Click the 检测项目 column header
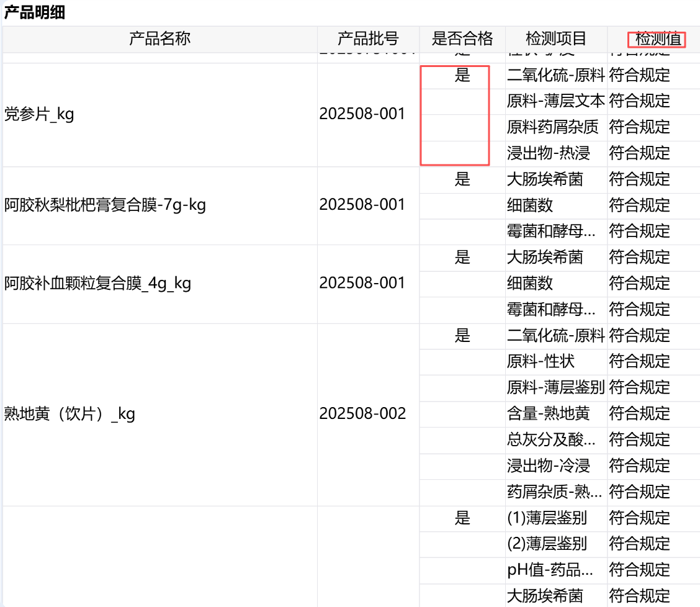The image size is (700, 607). tap(556, 39)
